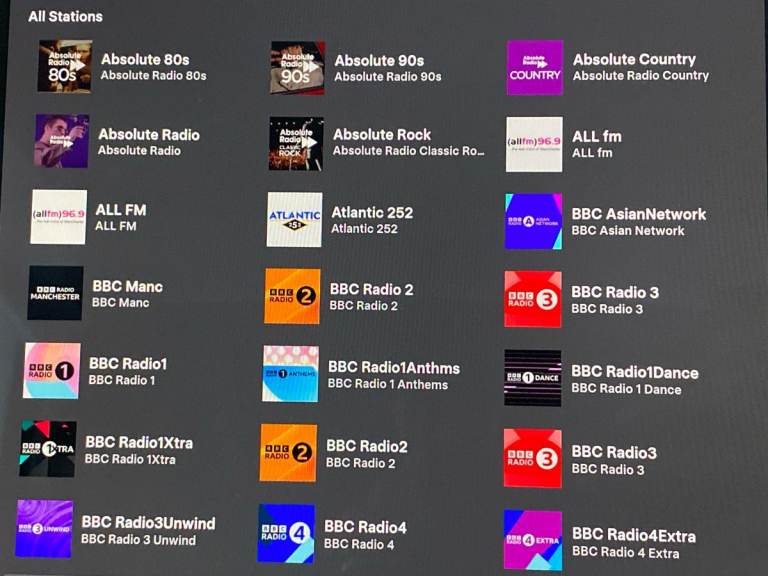
Task: Tap the red logo next to title "BBC Radio3"
Action: coord(532,458)
